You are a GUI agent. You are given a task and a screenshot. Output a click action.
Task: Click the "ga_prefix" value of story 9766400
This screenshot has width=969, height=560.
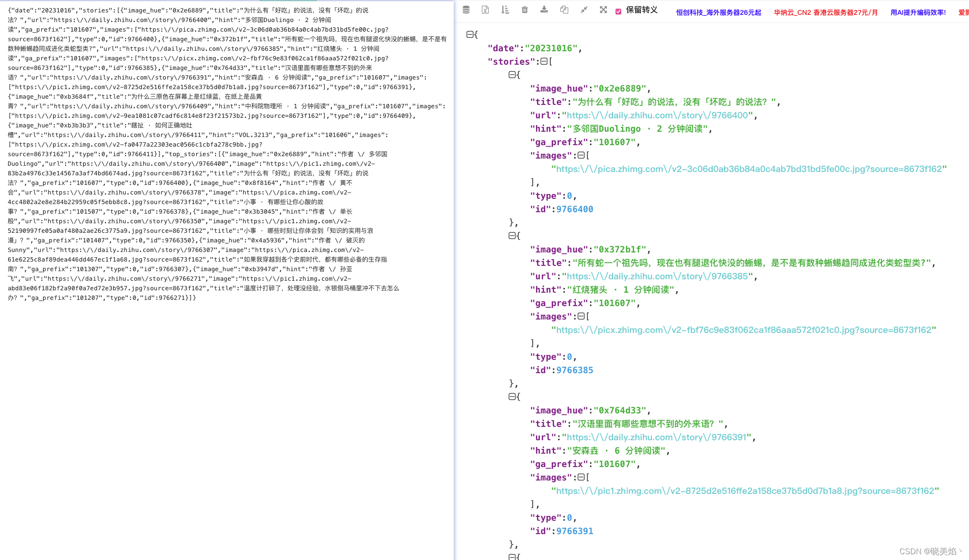tap(615, 142)
